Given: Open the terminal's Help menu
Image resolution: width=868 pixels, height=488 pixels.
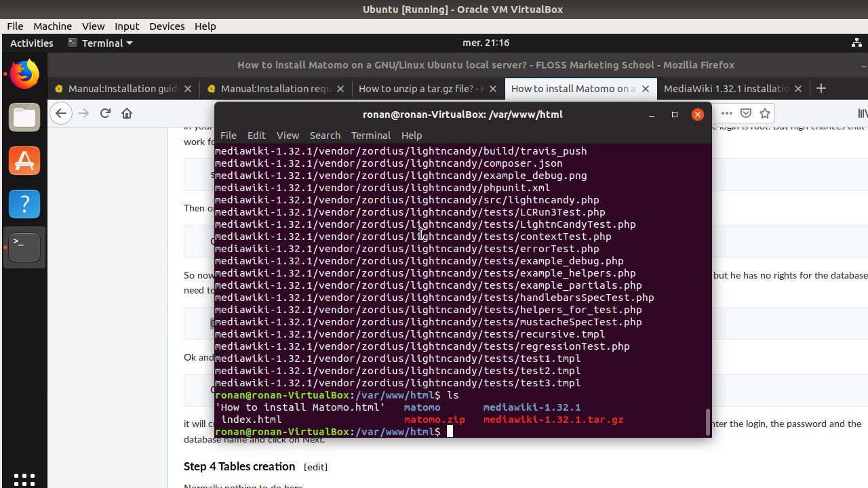Looking at the screenshot, I should coord(412,136).
